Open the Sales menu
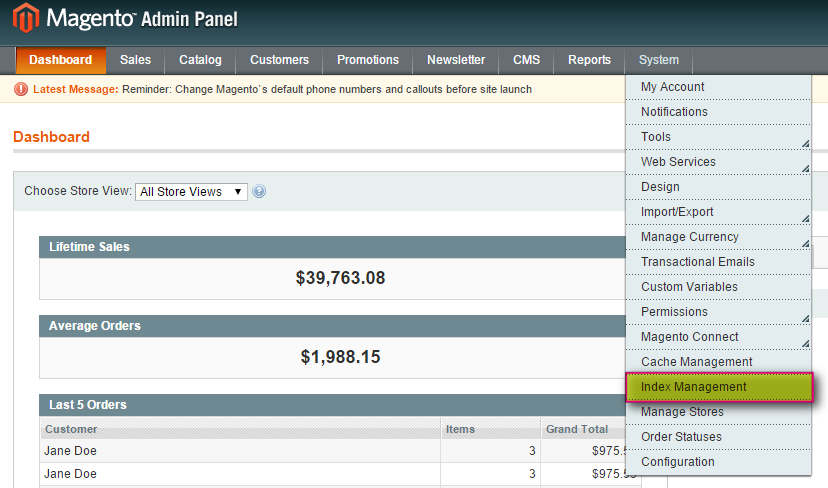The width and height of the screenshot is (828, 488). point(135,60)
